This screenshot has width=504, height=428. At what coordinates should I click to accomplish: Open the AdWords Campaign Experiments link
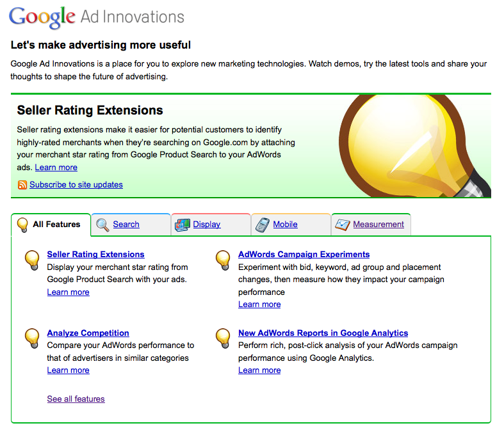point(304,255)
